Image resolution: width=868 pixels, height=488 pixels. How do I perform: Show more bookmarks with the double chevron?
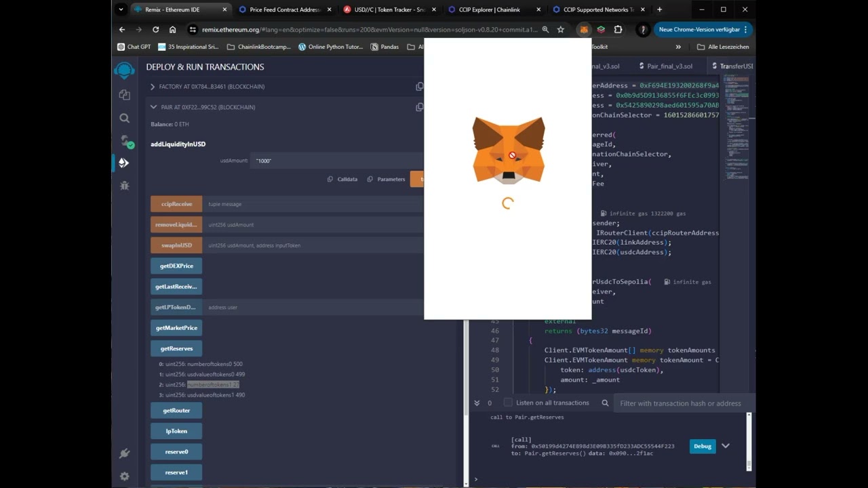(678, 47)
